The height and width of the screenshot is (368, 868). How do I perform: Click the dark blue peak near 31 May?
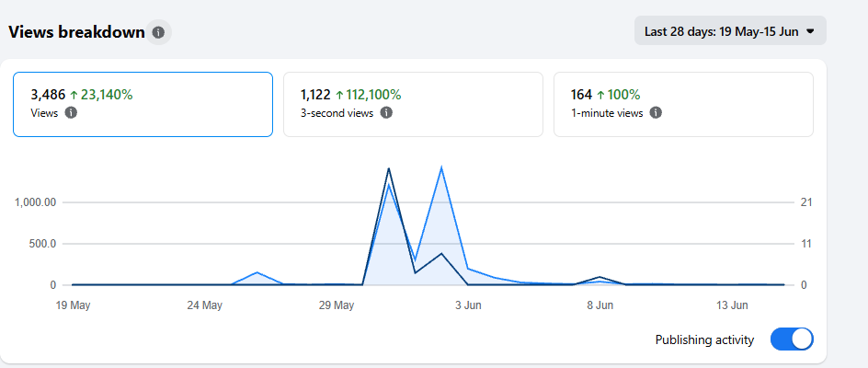coord(389,168)
